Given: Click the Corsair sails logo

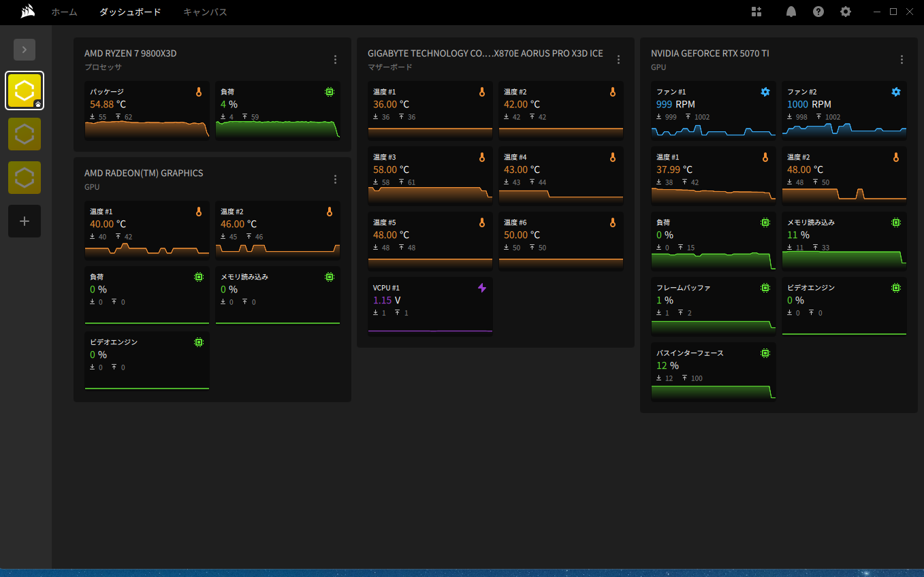Looking at the screenshot, I should pyautogui.click(x=28, y=12).
